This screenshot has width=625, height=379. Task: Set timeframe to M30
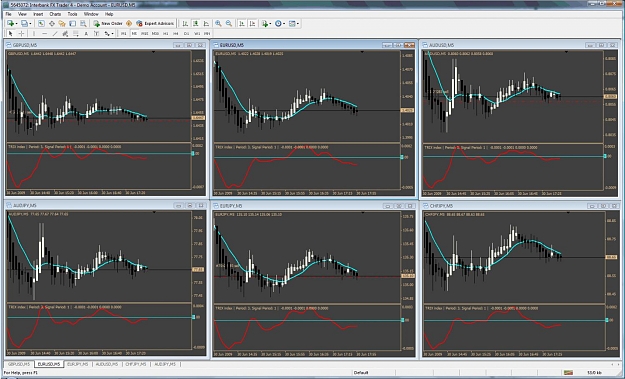(155, 33)
